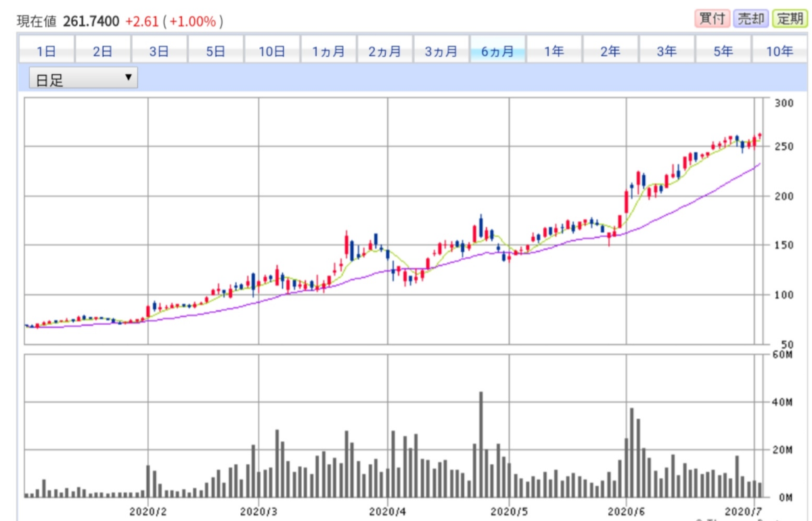Screen dimensions: 812x521
Task: Show the 10日 chart period
Action: pos(271,51)
